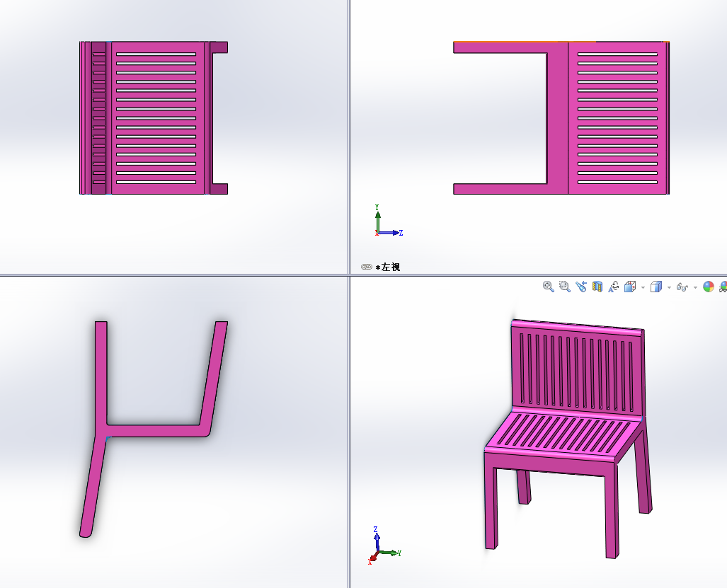Click the Hide/Show Items glasses icon
This screenshot has width=727, height=588.
point(682,287)
